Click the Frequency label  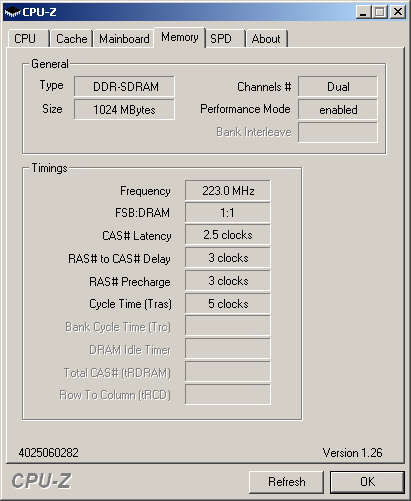145,191
